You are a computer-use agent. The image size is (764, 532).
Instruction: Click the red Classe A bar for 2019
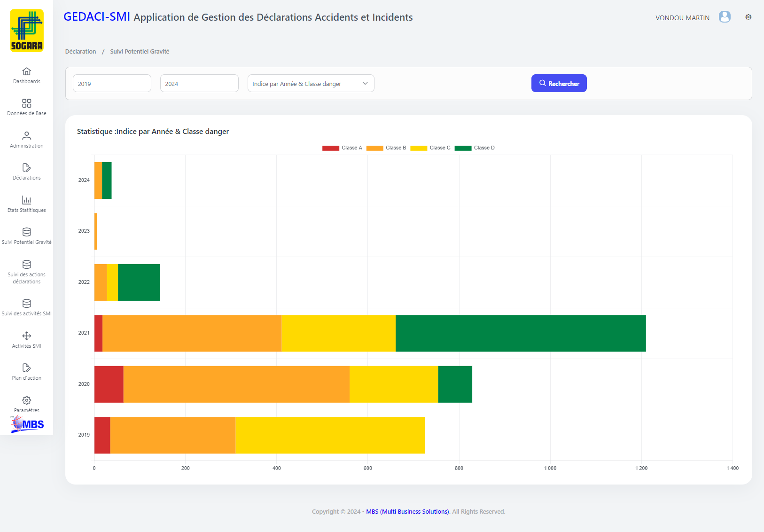[102, 435]
